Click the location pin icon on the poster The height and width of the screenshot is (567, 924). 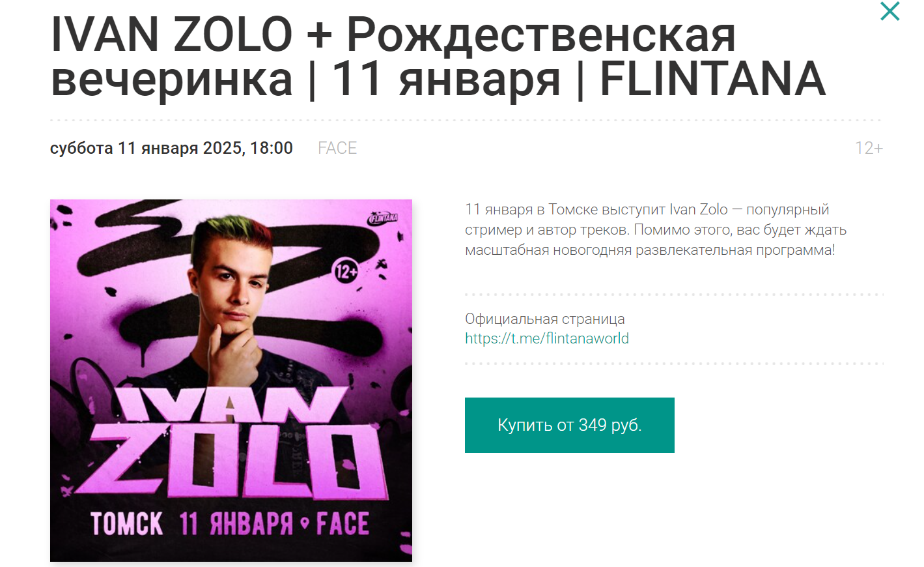[x=304, y=523]
